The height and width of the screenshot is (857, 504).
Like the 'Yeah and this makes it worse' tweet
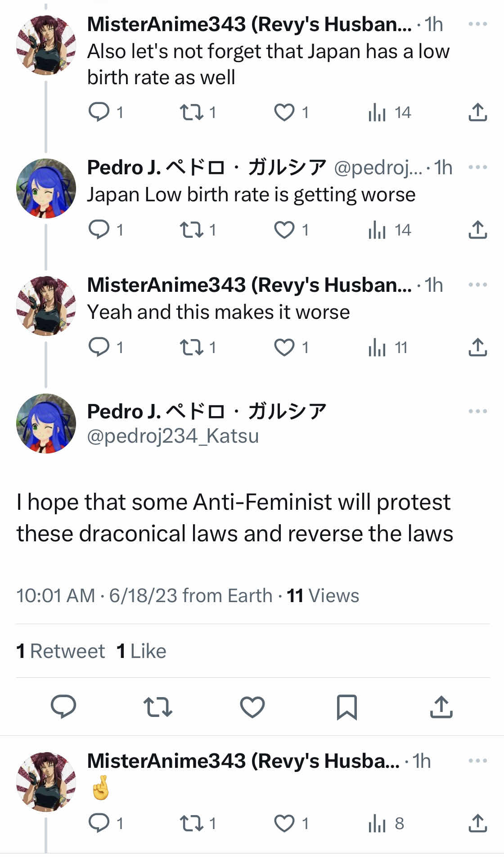click(x=284, y=347)
